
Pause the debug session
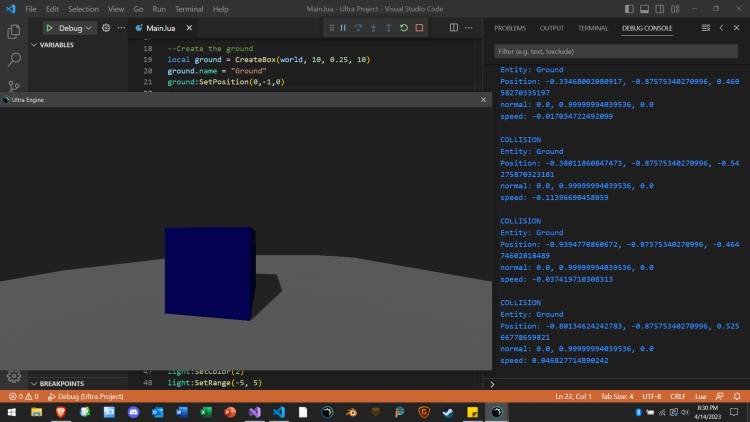point(343,28)
